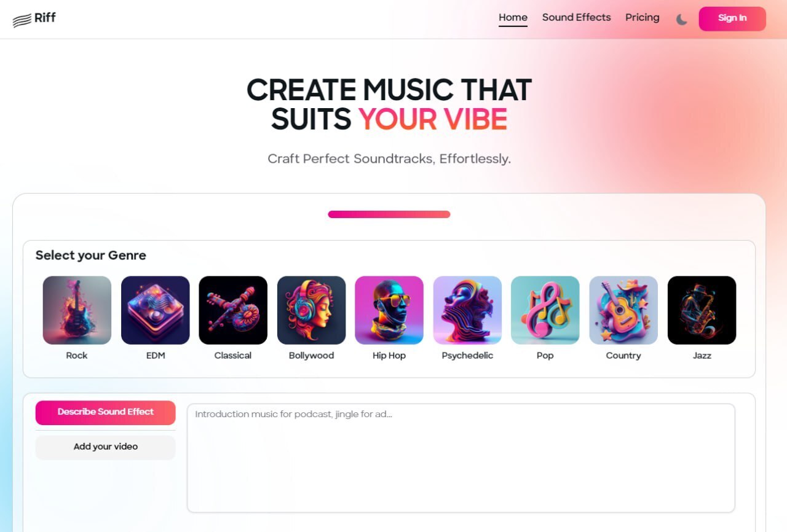Select the Jazz saxophone icon

702,310
